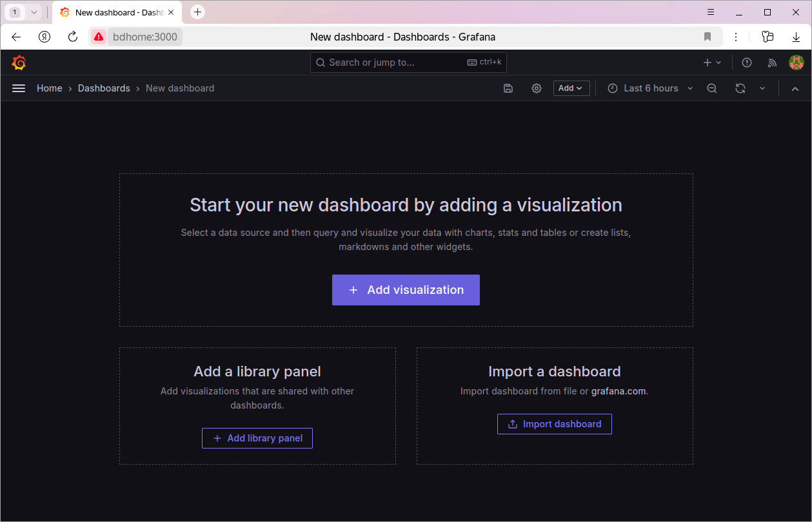Open browser hamburger menu in title bar
The height and width of the screenshot is (522, 812).
pyautogui.click(x=711, y=12)
